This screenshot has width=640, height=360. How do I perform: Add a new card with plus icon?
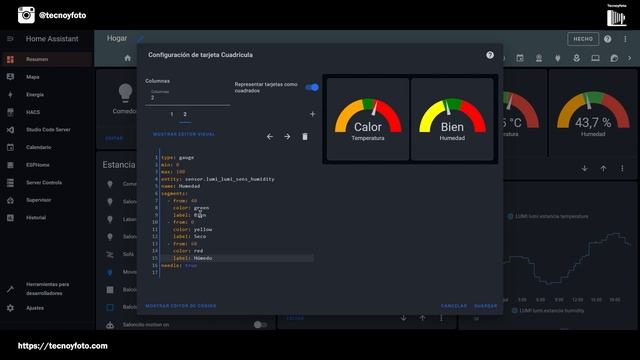coord(312,114)
